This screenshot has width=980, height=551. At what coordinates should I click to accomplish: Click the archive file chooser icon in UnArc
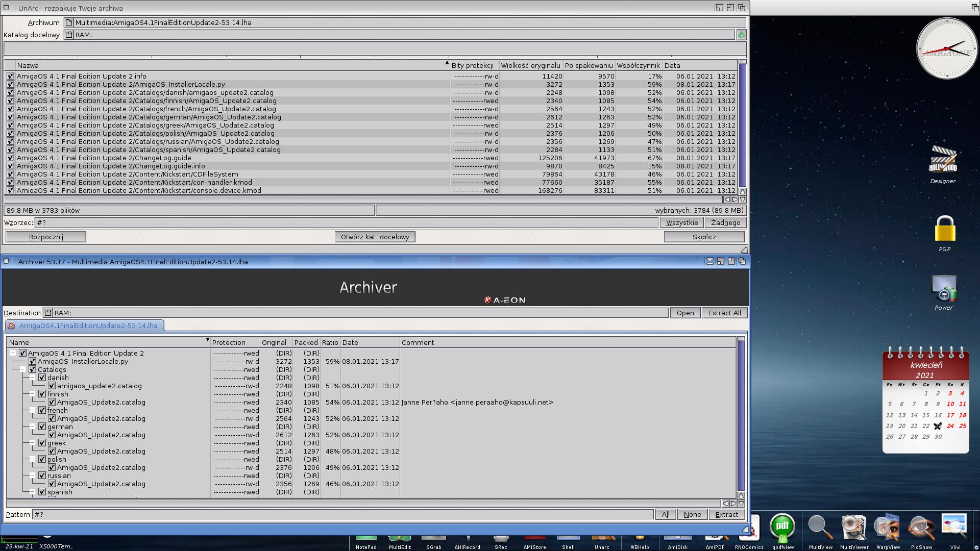point(69,22)
